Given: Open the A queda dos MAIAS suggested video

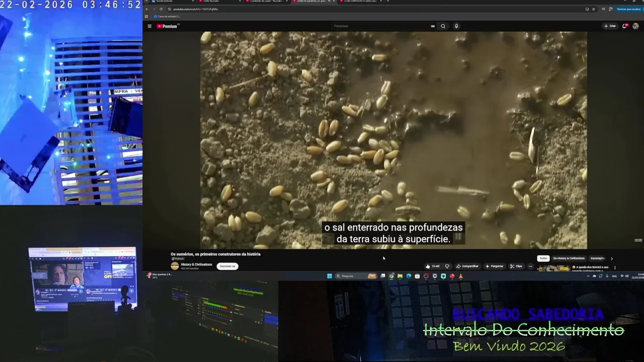Looking at the screenshot, I should click(590, 268).
